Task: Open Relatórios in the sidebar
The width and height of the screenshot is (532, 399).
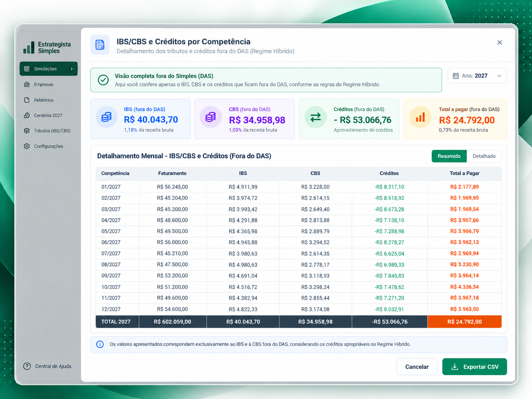Action: click(48, 100)
